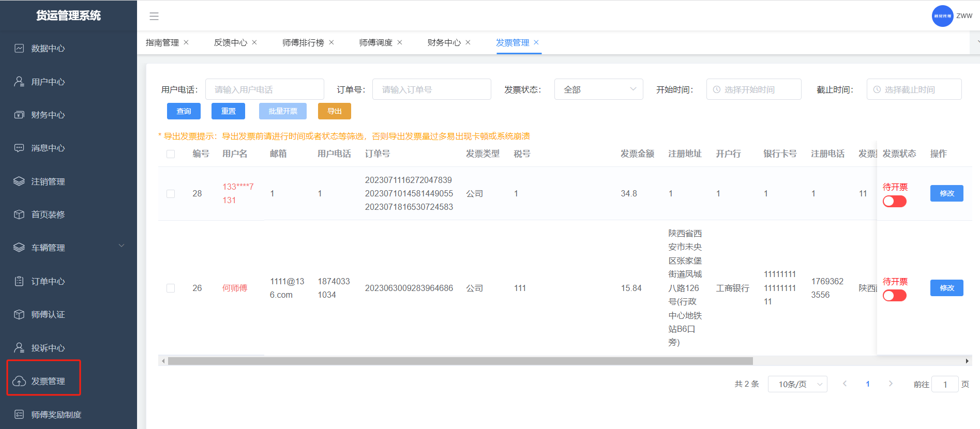Click the 发票管理 cloud upload icon
Screen dimensions: 980x429
(x=19, y=381)
